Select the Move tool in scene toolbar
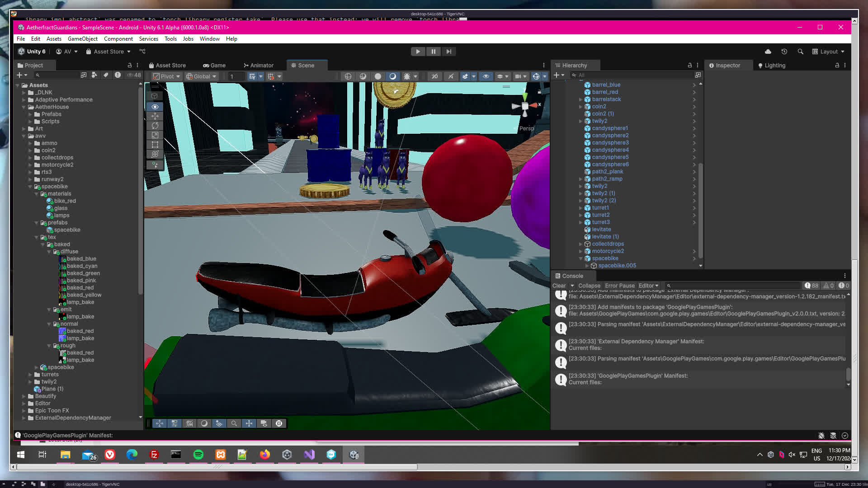 pyautogui.click(x=155, y=116)
